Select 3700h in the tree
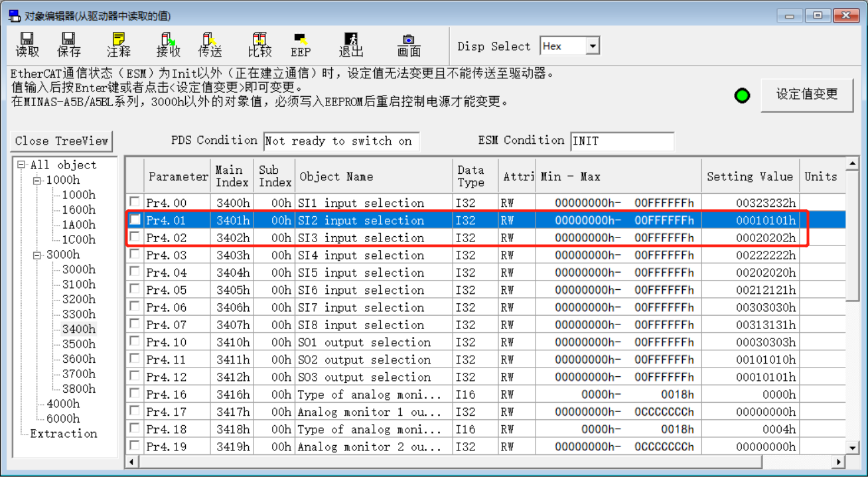Viewport: 868px width, 477px height. tap(78, 374)
